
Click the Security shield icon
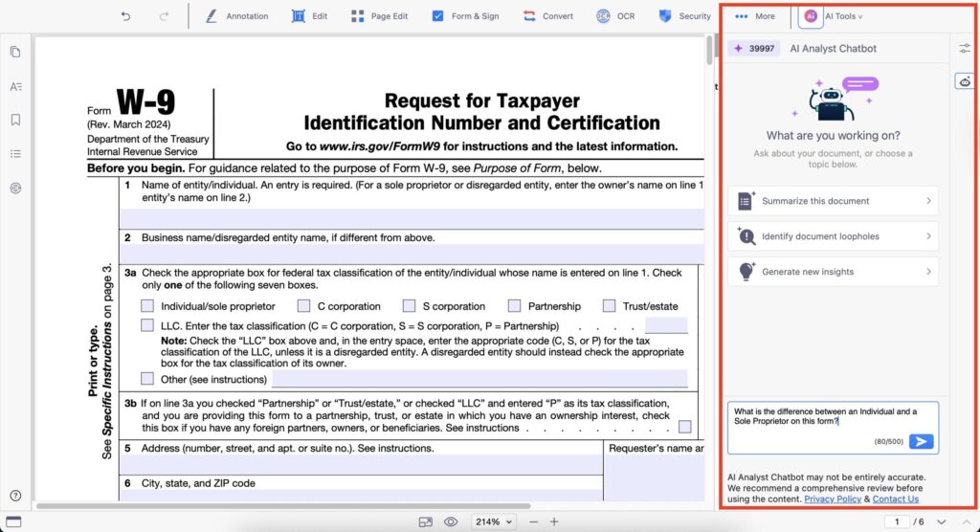(x=665, y=16)
